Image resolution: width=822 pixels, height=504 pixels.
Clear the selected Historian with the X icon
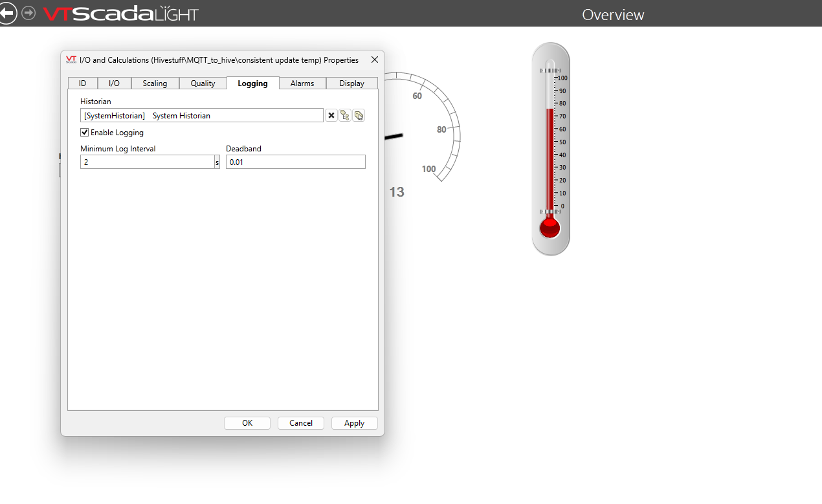point(331,115)
